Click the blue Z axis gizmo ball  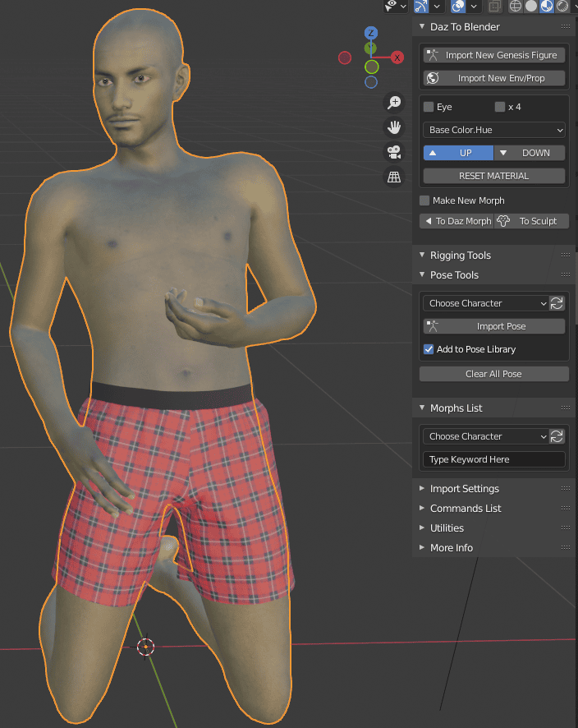pyautogui.click(x=370, y=33)
